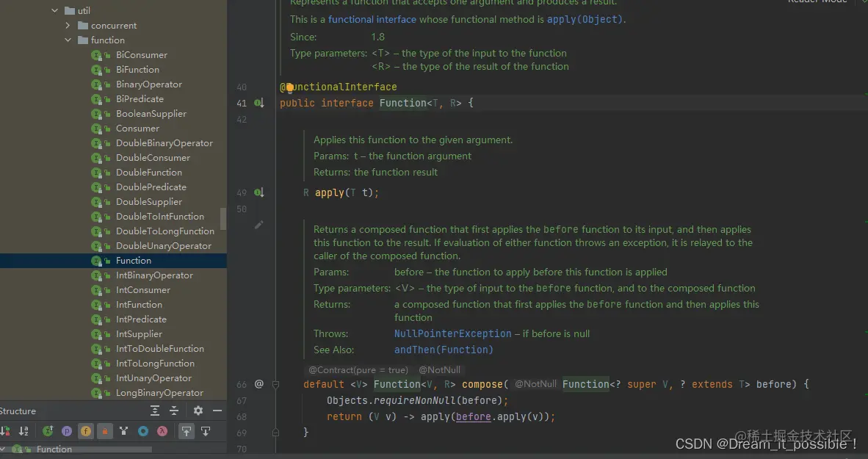Click Collapse All in the Structure panel toolbar

click(x=174, y=411)
